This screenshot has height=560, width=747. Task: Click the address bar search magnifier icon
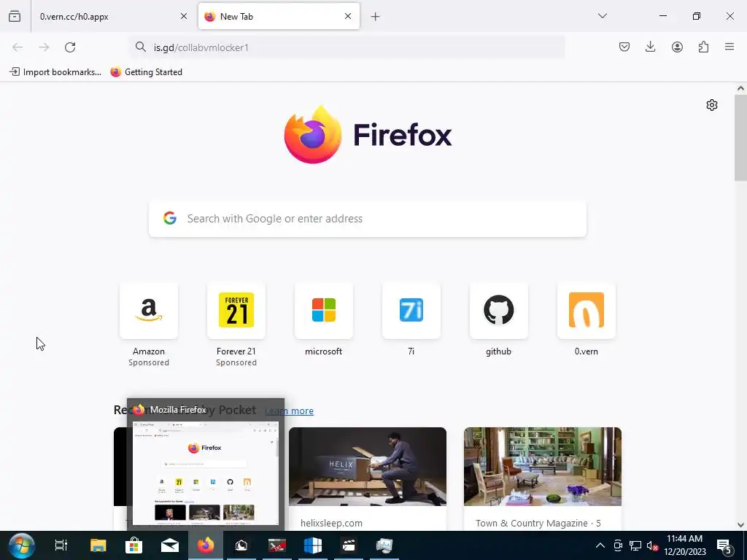pyautogui.click(x=140, y=47)
